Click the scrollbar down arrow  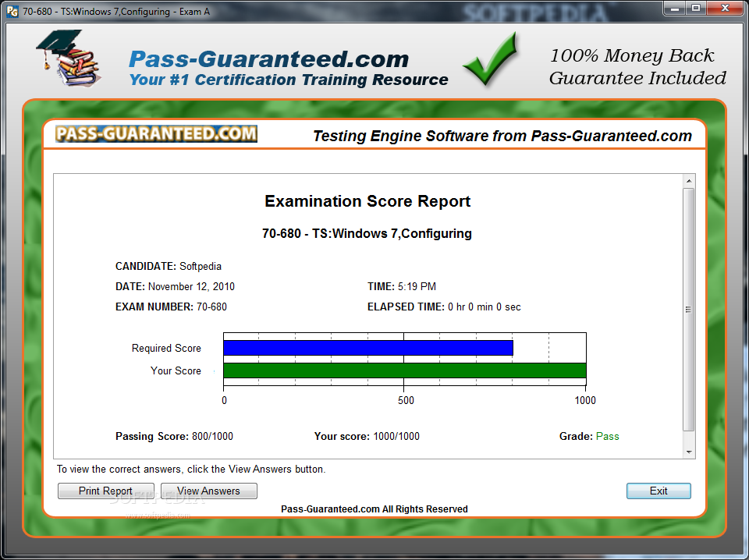pyautogui.click(x=689, y=452)
